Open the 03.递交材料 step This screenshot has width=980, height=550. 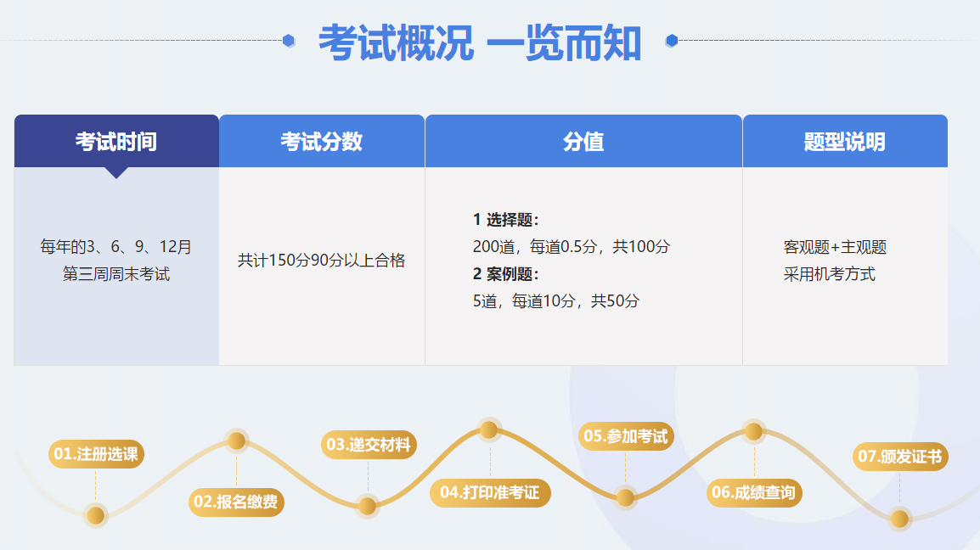pos(369,445)
